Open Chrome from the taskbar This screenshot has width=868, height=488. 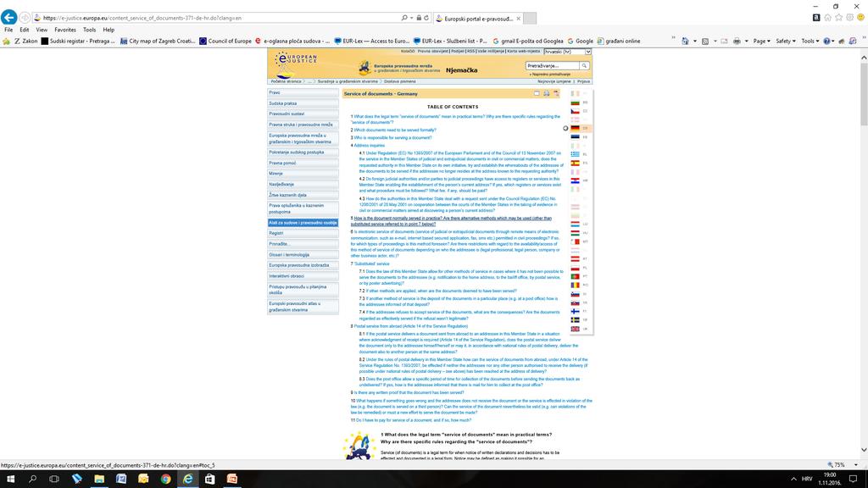(165, 480)
